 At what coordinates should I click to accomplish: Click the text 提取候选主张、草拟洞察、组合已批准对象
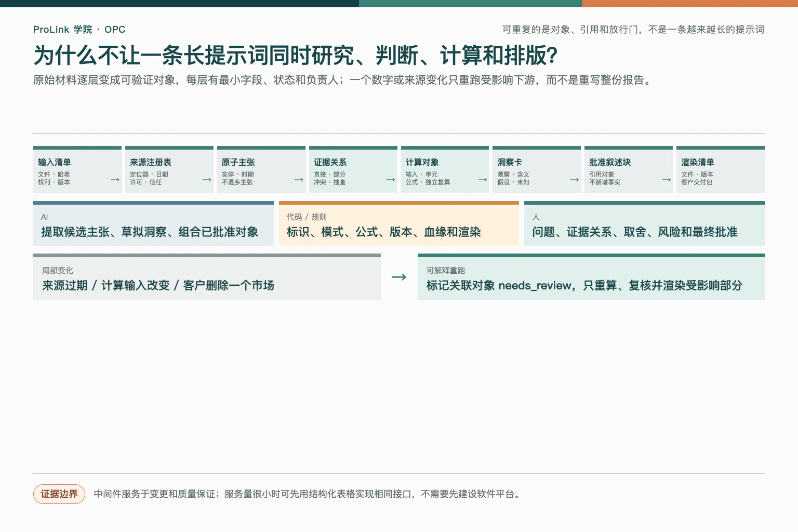click(x=150, y=232)
